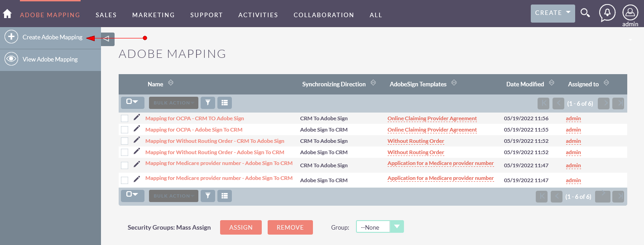
Task: Open Medicare provider number template in the Adobe Sign To CRM row
Action: (441, 178)
